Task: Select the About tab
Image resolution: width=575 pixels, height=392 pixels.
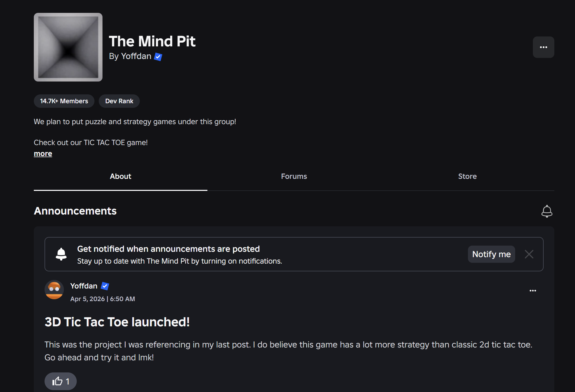Action: 120,176
